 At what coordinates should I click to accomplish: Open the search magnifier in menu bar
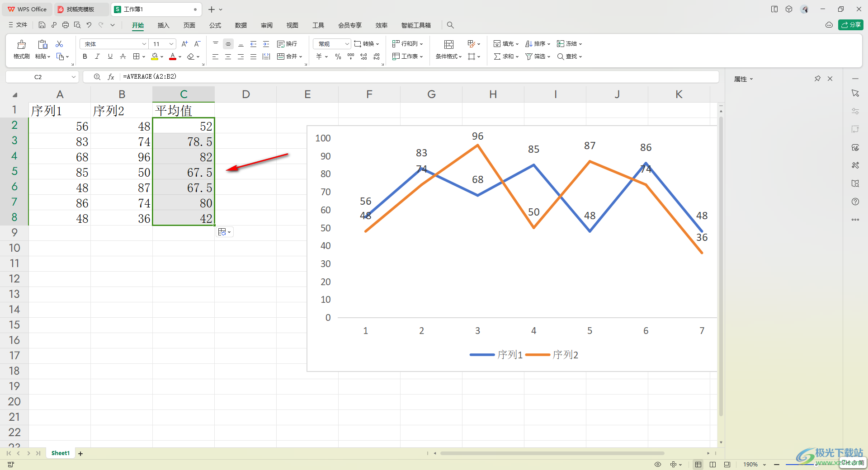(x=450, y=25)
